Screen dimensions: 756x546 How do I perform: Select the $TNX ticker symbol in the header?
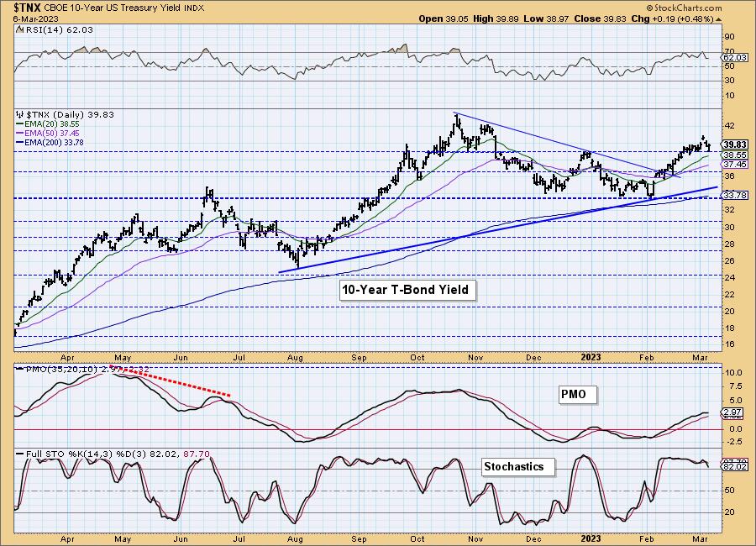28,8
